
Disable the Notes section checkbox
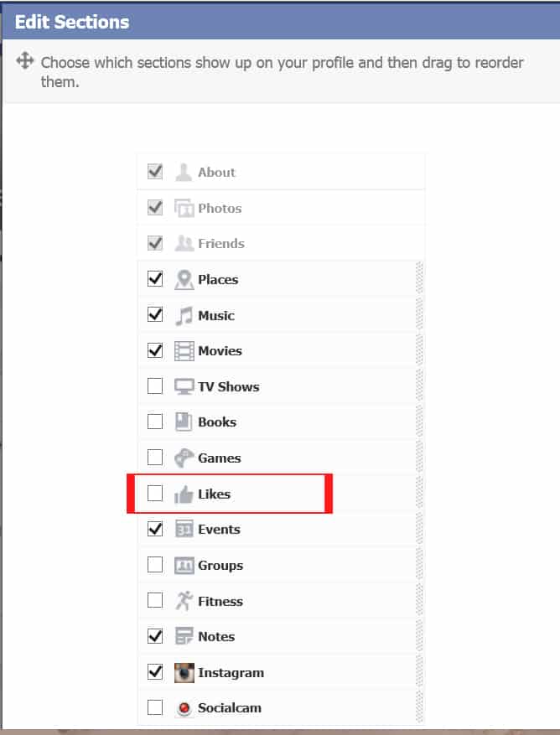tap(155, 636)
